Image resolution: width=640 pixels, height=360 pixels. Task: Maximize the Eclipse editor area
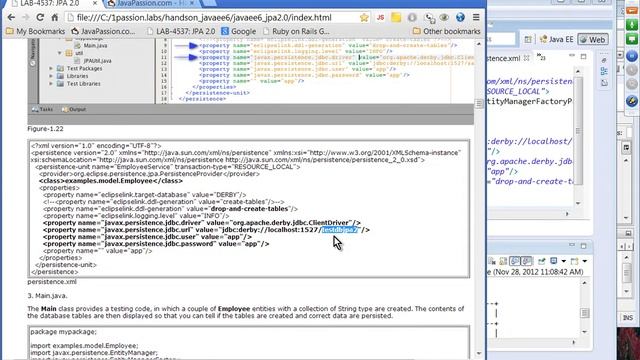pyautogui.click(x=583, y=56)
